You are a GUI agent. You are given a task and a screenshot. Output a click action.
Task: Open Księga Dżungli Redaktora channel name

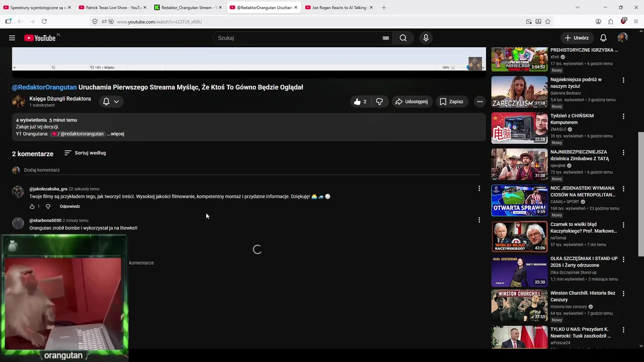60,99
